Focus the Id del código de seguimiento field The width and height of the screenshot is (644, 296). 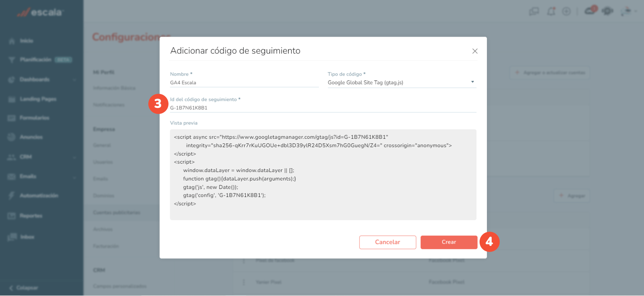323,108
